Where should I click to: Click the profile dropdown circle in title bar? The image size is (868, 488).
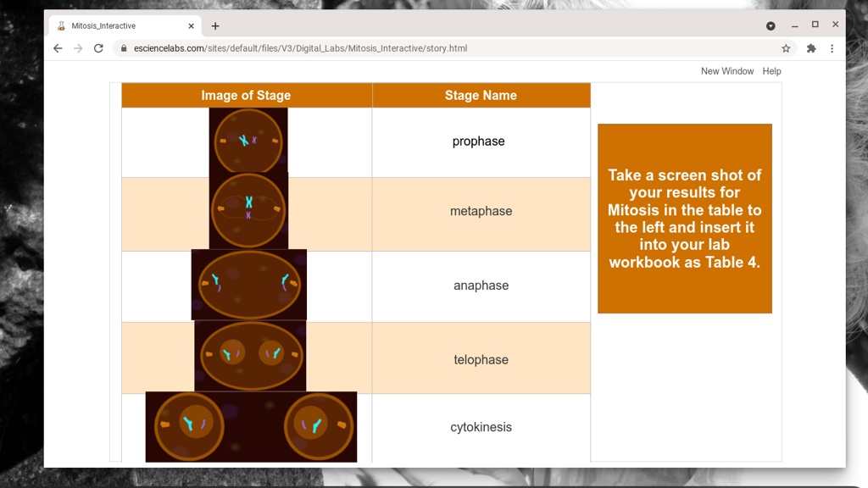(x=771, y=25)
